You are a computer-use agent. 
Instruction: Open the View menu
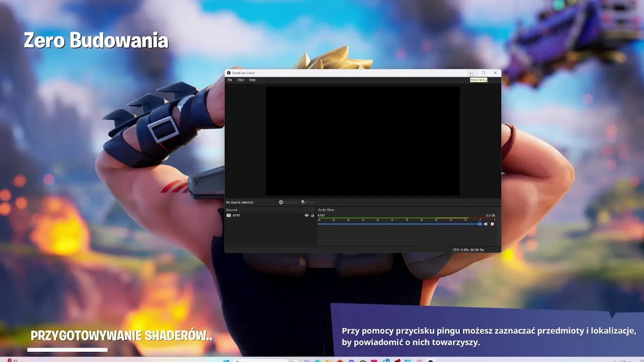(240, 80)
